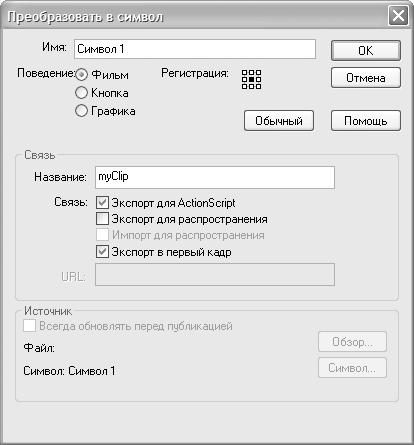
Task: Focus the Имя field containing Символ 1
Action: coord(195,49)
